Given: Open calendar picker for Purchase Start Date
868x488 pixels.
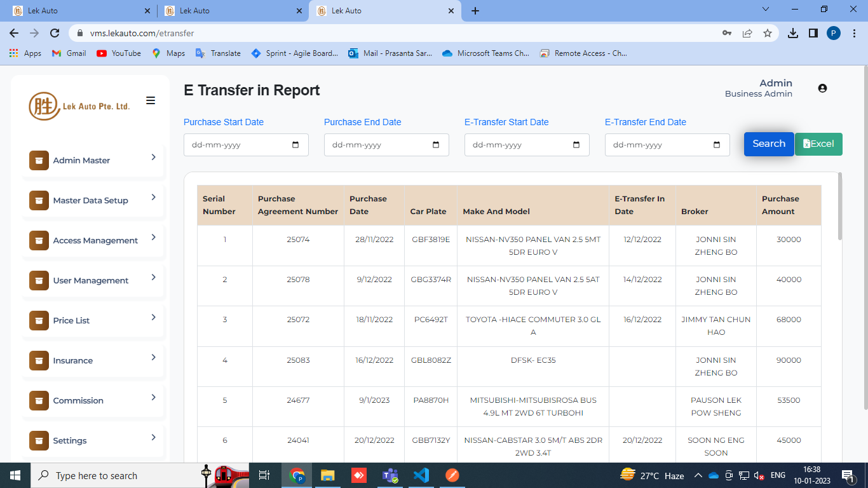Looking at the screenshot, I should coord(295,145).
